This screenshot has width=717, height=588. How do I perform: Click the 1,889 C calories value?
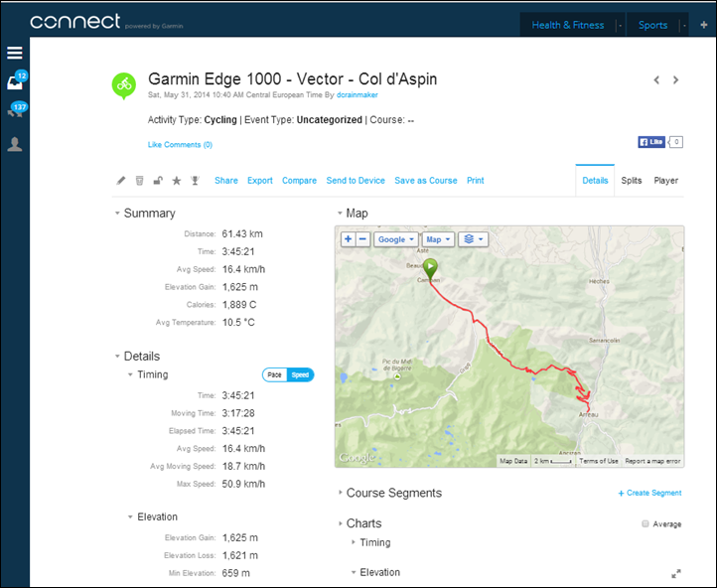coord(239,305)
